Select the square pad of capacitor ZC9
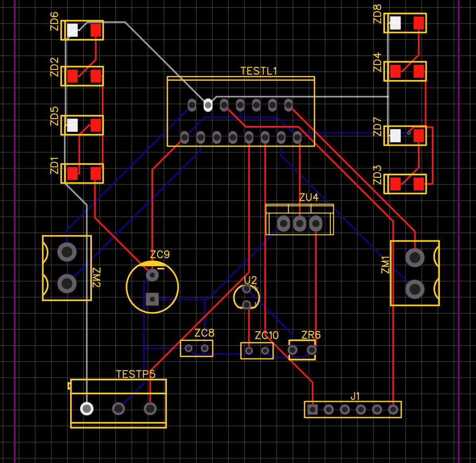 point(152,299)
